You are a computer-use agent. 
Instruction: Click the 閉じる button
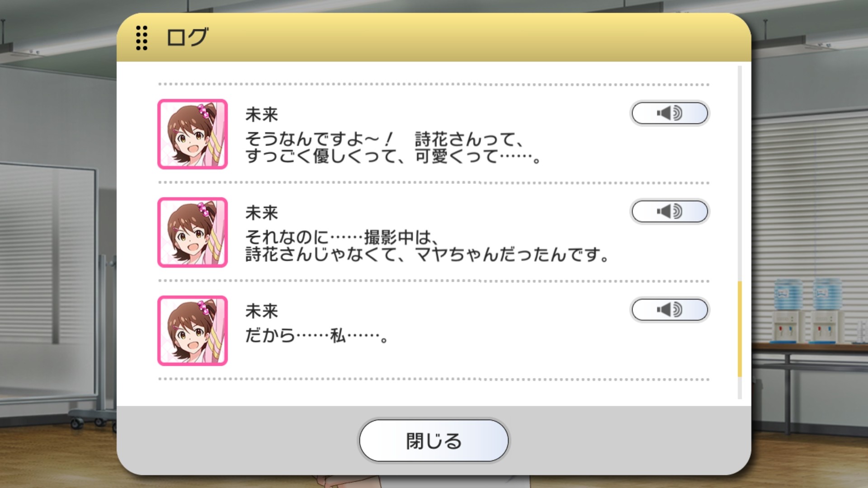pyautogui.click(x=434, y=441)
